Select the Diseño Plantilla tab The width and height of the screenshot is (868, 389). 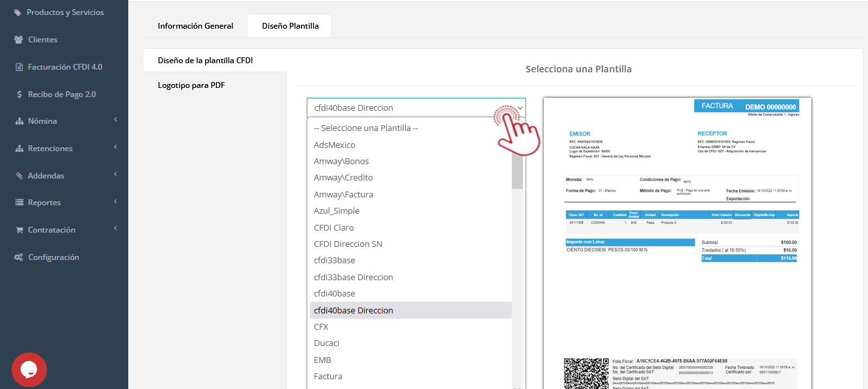pyautogui.click(x=290, y=26)
